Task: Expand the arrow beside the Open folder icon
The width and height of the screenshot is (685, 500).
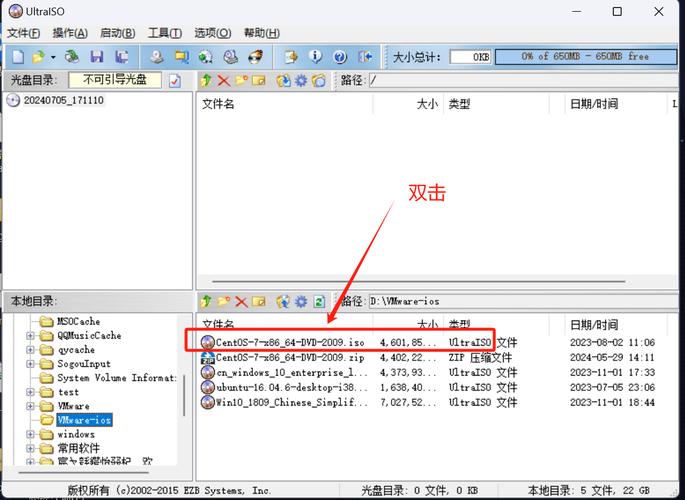Action: click(53, 57)
